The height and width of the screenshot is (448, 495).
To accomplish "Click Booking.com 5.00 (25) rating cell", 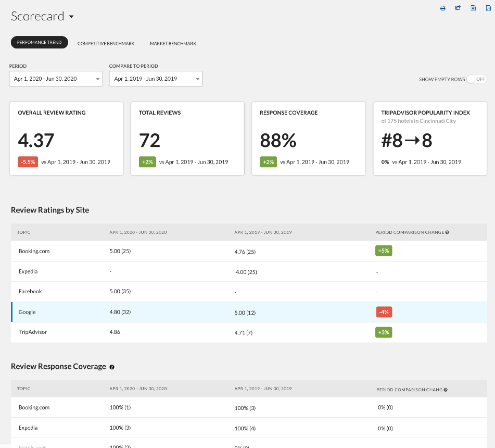I will click(x=120, y=251).
